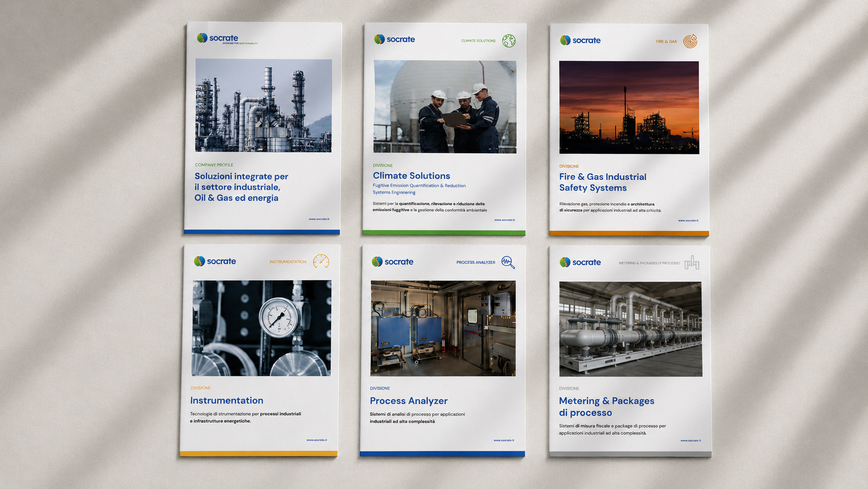Select the sunset refinery silhouette photo
The image size is (868, 489).
629,108
